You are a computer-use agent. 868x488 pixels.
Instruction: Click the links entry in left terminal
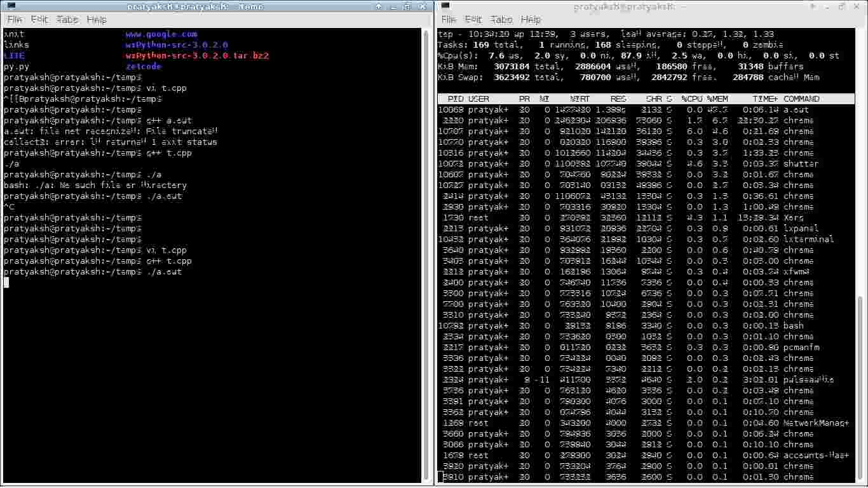(17, 44)
